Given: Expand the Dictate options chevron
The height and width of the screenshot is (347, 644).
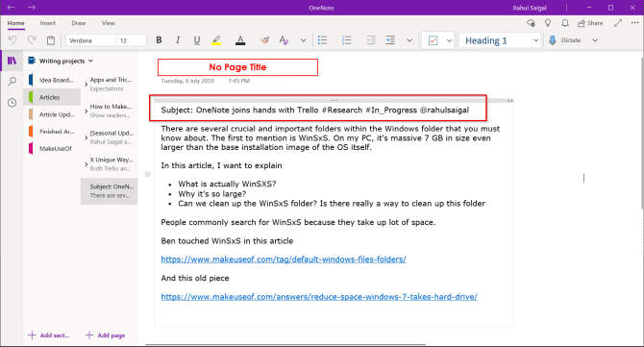Looking at the screenshot, I should pos(595,40).
